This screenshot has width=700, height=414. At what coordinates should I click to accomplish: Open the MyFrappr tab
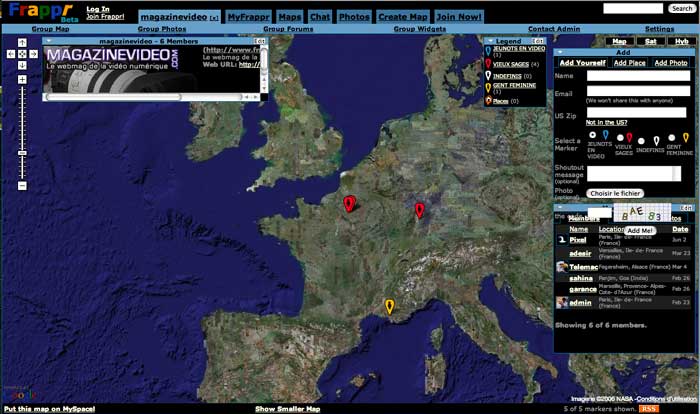tap(249, 17)
